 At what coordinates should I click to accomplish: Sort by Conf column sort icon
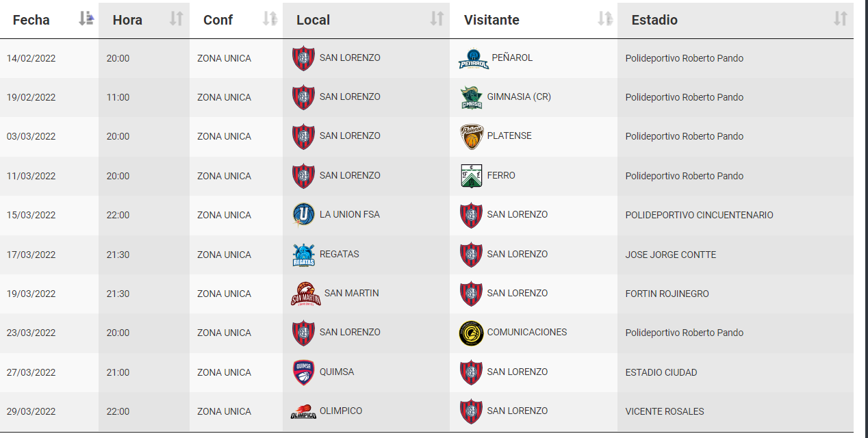pyautogui.click(x=270, y=19)
